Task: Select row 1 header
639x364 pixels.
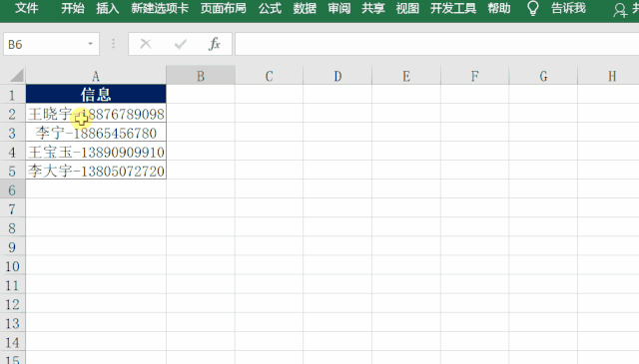Action: point(12,95)
